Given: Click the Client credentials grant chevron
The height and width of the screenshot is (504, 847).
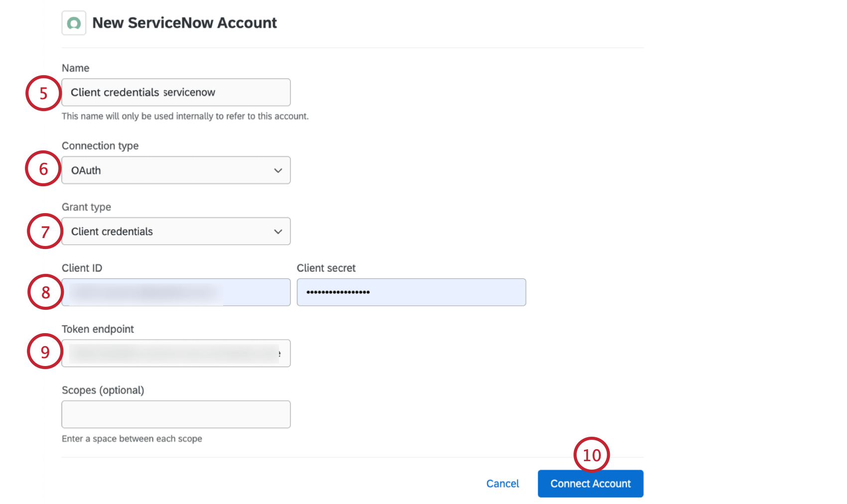Looking at the screenshot, I should (x=278, y=231).
